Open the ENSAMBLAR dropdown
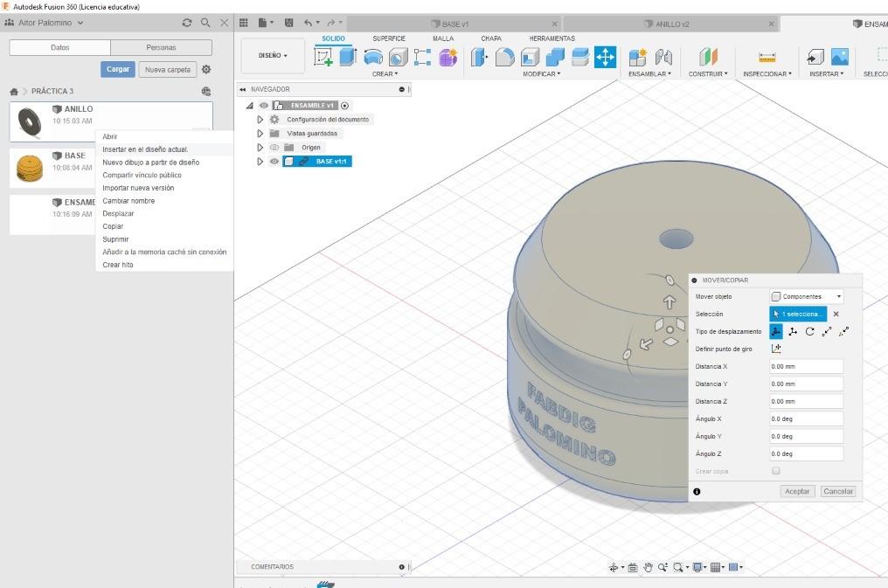This screenshot has width=888, height=588. [x=649, y=74]
